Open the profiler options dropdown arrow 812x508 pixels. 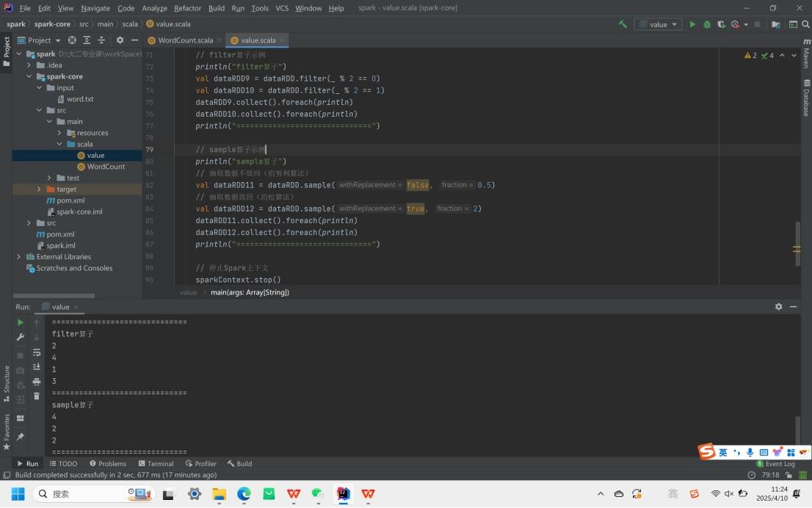click(x=746, y=24)
